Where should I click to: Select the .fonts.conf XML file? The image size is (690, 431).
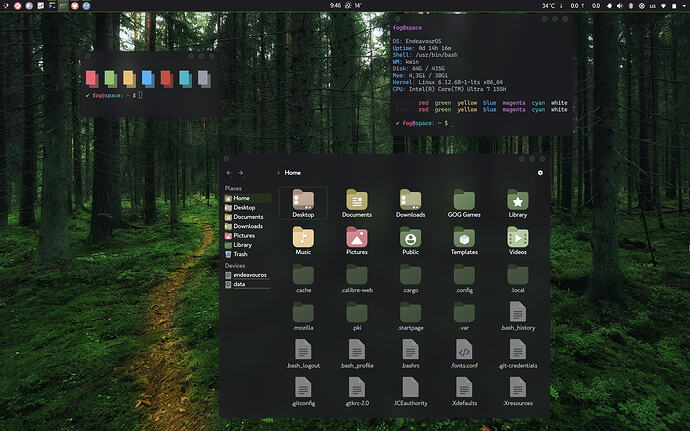coord(464,354)
